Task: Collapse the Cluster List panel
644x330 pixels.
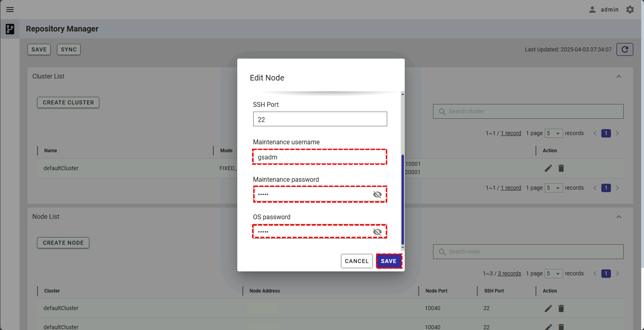Action: click(619, 77)
